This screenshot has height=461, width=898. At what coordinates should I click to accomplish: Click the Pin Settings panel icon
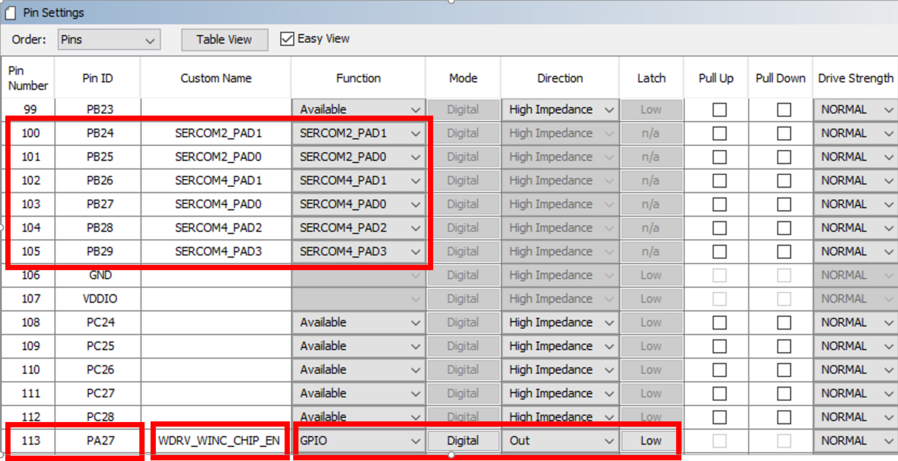point(11,13)
